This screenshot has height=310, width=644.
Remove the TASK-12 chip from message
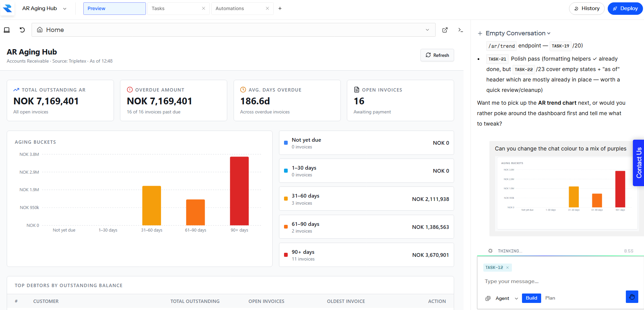[508, 268]
